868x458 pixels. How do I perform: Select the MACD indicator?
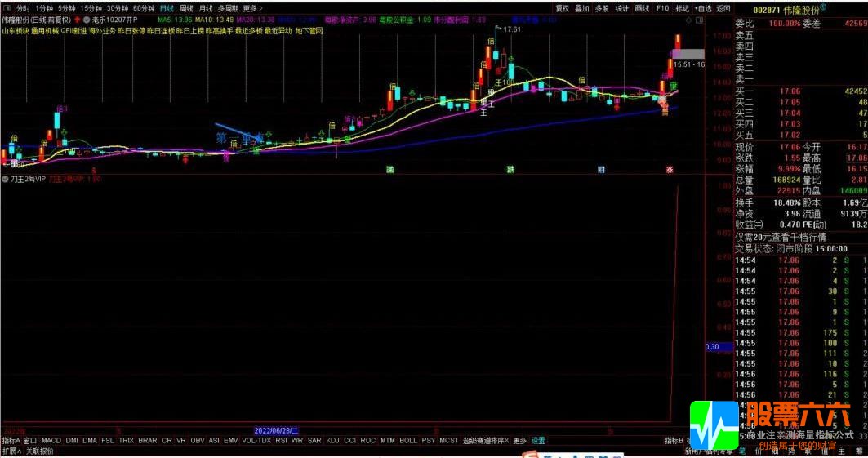pos(51,440)
